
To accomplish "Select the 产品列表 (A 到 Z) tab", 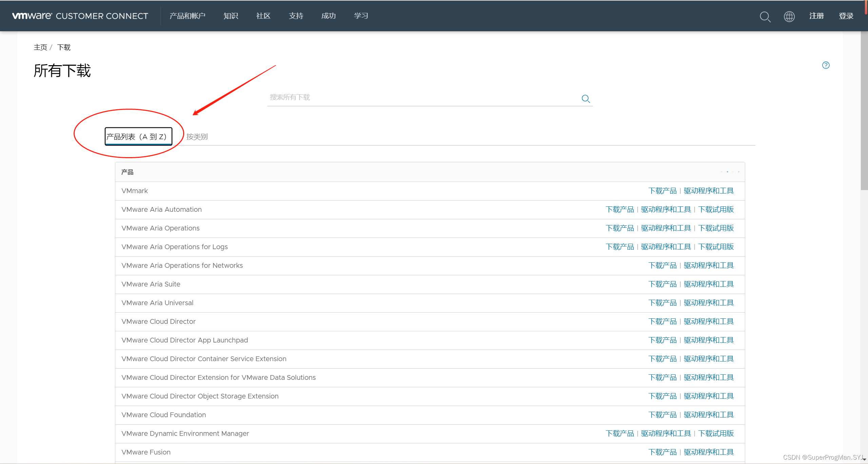I will (x=138, y=136).
